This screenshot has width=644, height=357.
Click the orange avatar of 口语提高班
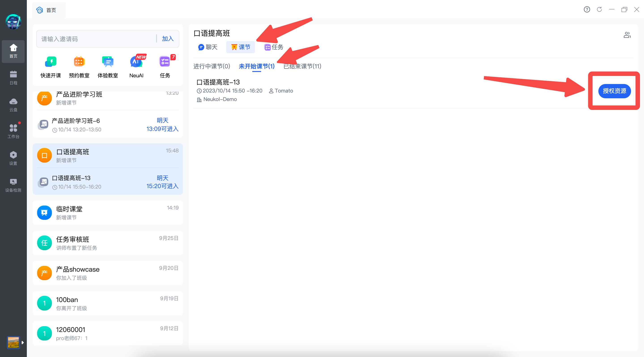click(x=44, y=155)
